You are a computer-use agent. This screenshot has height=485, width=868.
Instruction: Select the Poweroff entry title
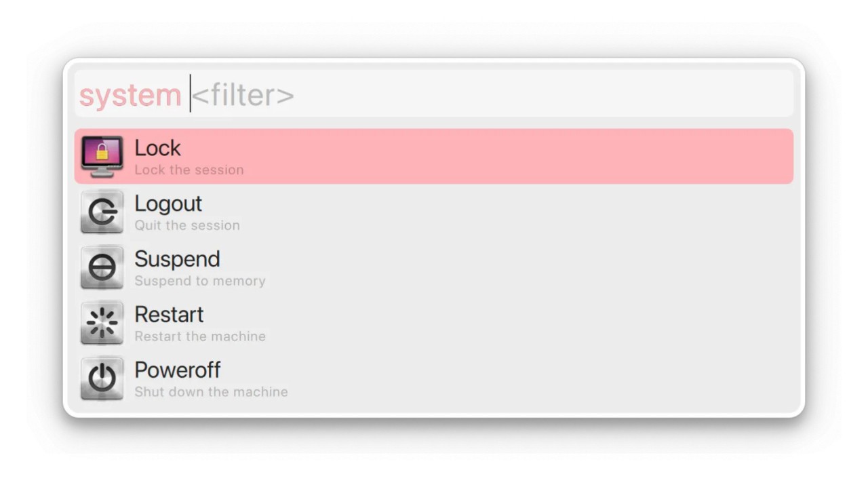click(x=178, y=370)
